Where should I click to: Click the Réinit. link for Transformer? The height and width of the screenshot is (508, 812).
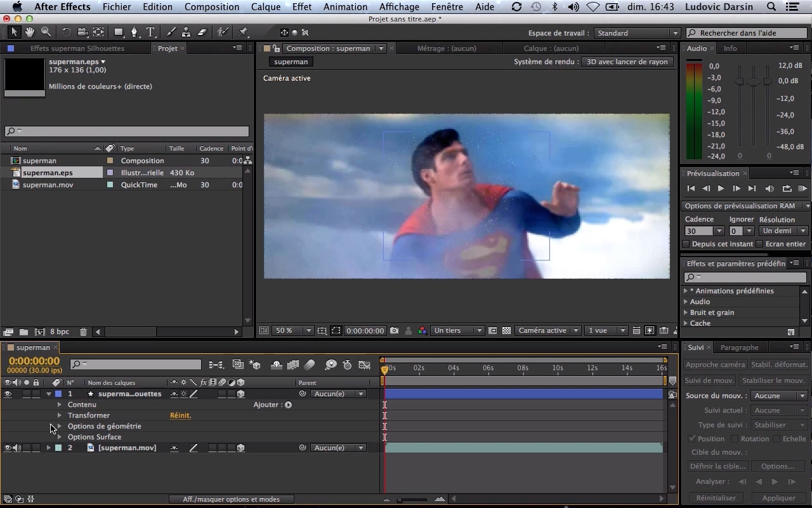coord(180,415)
